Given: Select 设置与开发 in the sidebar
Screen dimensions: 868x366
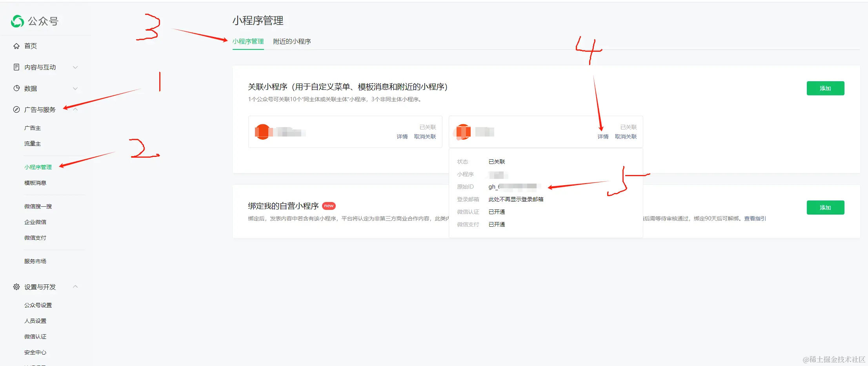Looking at the screenshot, I should (x=40, y=287).
